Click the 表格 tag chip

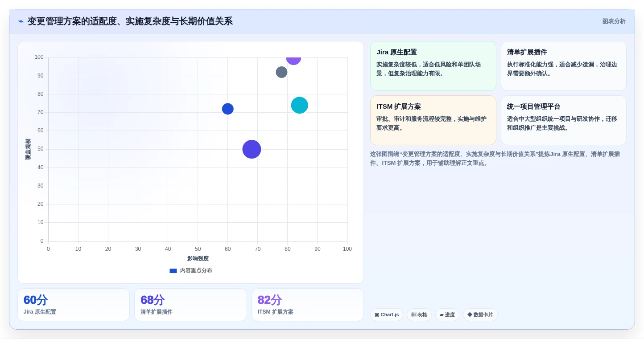pyautogui.click(x=419, y=315)
